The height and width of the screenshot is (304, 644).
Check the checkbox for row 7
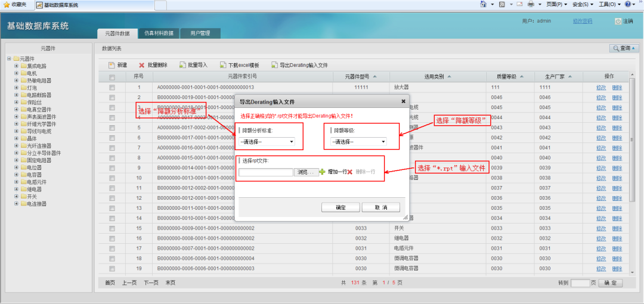pyautogui.click(x=112, y=148)
